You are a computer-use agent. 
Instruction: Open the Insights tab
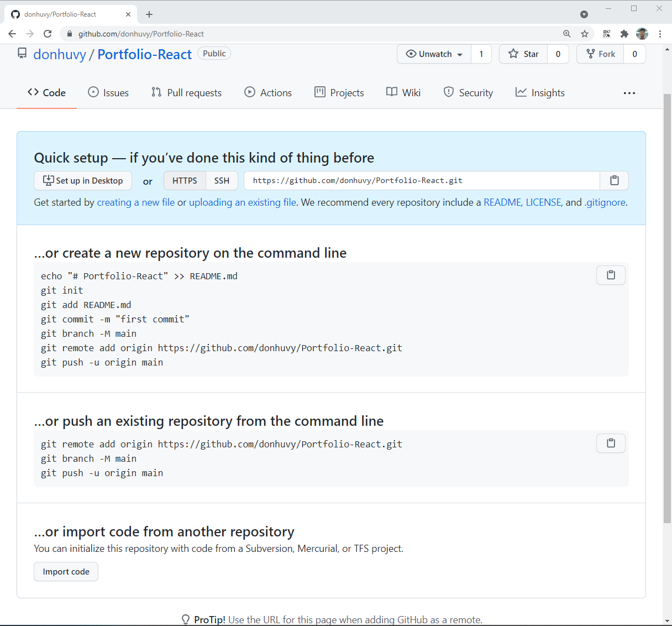point(540,93)
